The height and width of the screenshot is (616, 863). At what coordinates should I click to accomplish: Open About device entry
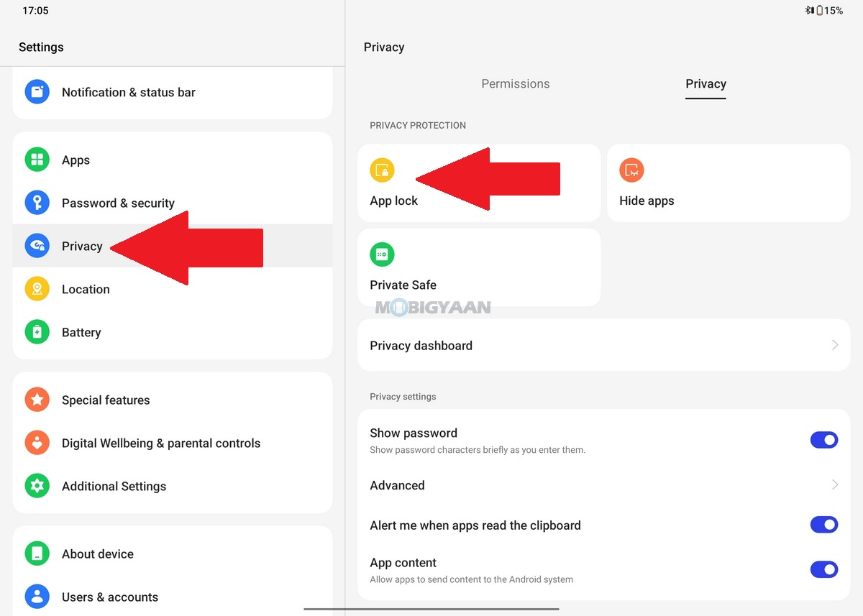point(98,553)
